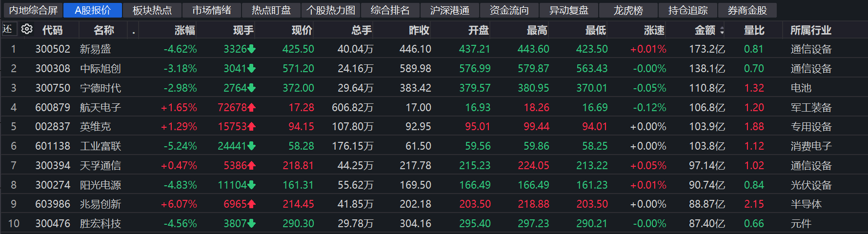Switch to 板块热点 tab

152,10
